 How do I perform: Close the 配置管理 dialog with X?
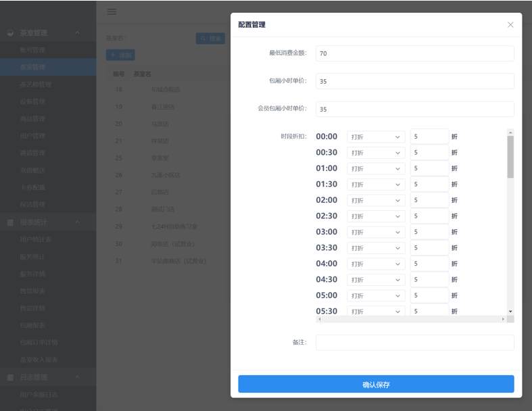[x=510, y=25]
